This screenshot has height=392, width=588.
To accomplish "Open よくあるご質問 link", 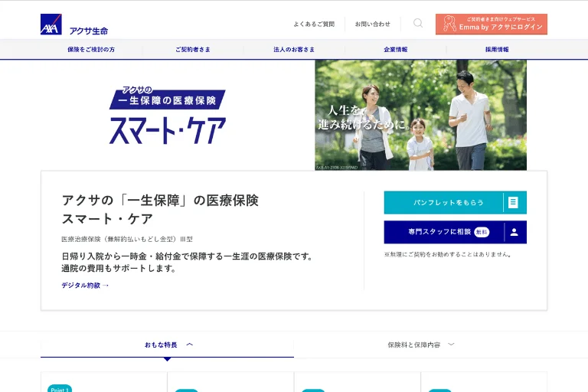I will point(314,24).
